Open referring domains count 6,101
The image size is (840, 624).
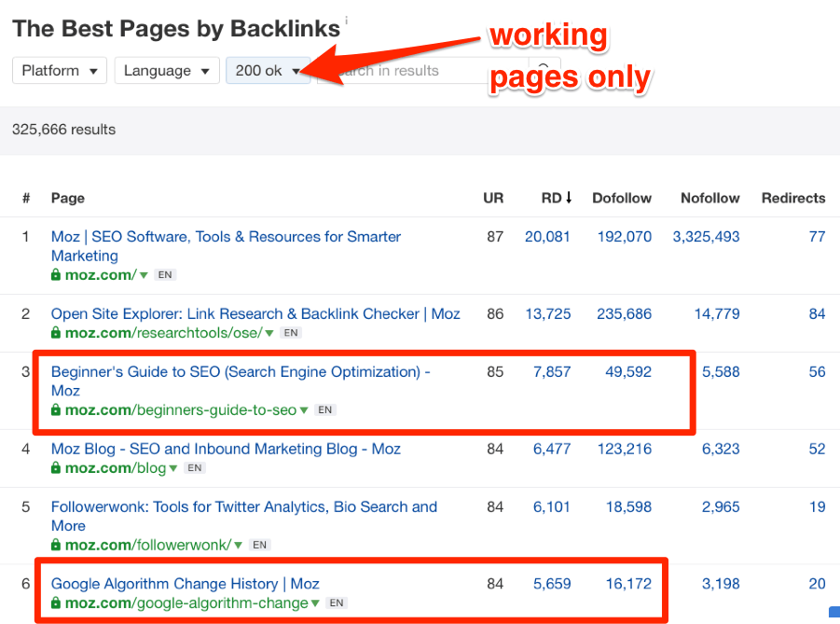pyautogui.click(x=552, y=506)
